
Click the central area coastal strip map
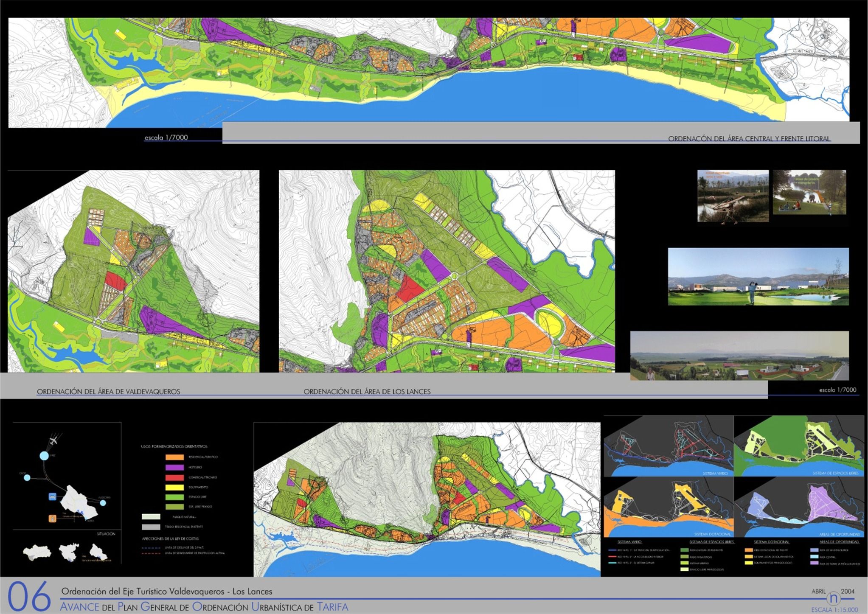click(429, 73)
